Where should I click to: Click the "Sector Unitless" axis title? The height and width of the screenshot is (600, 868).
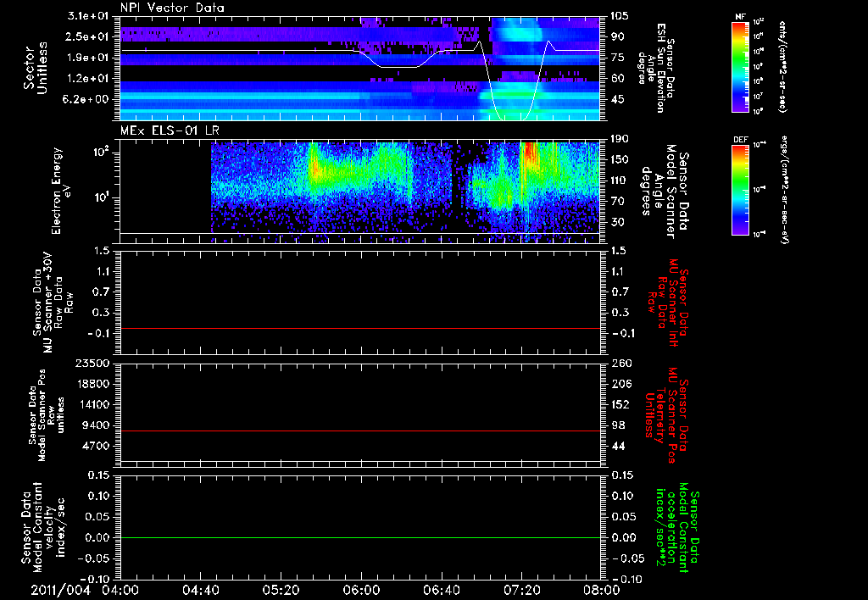pyautogui.click(x=35, y=68)
